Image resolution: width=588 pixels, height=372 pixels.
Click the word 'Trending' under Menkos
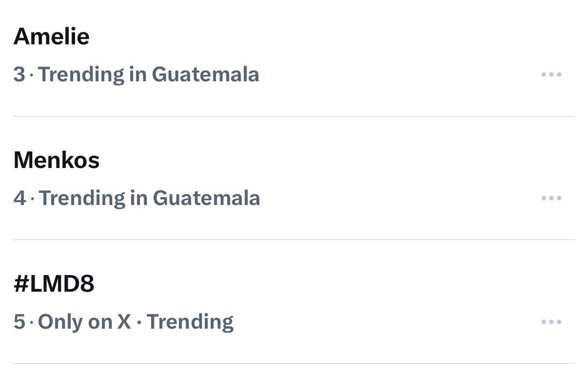82,198
